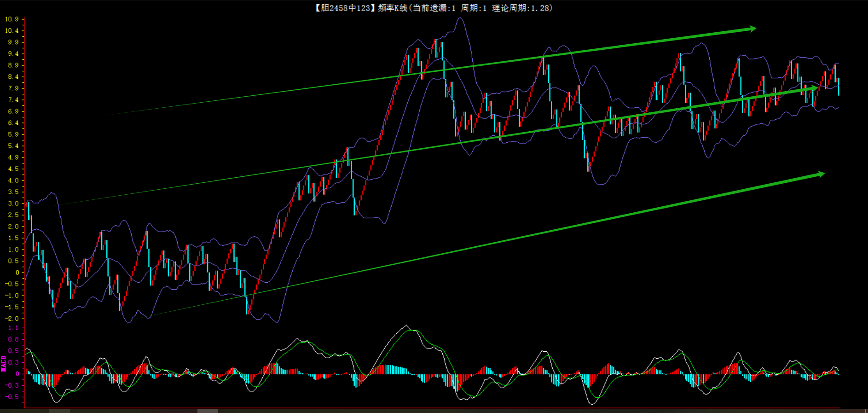Click the highest peak of the upper band

(460, 18)
